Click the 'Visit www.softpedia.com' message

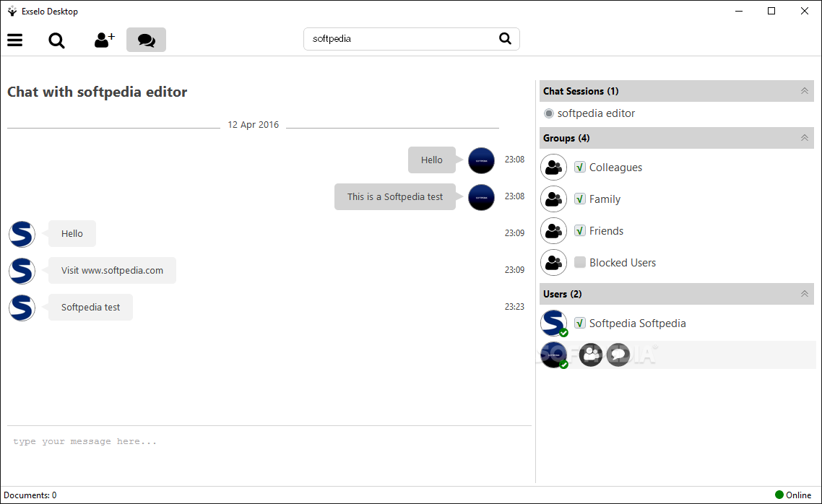coord(112,270)
